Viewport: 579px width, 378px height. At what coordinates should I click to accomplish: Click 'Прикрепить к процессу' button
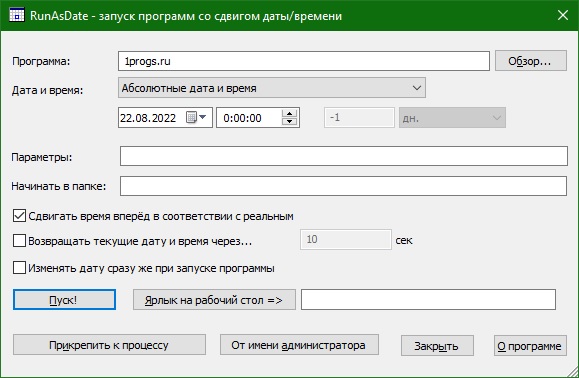tap(109, 345)
